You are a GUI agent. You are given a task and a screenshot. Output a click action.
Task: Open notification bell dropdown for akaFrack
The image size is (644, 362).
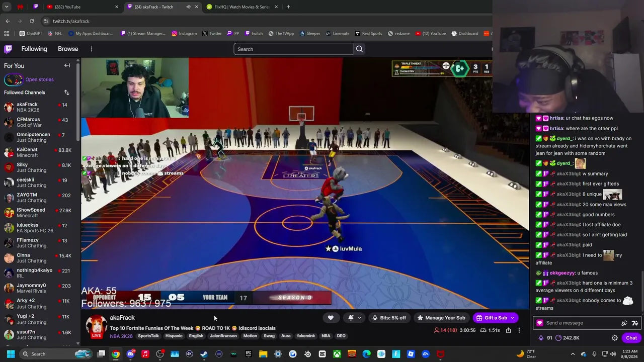click(354, 318)
